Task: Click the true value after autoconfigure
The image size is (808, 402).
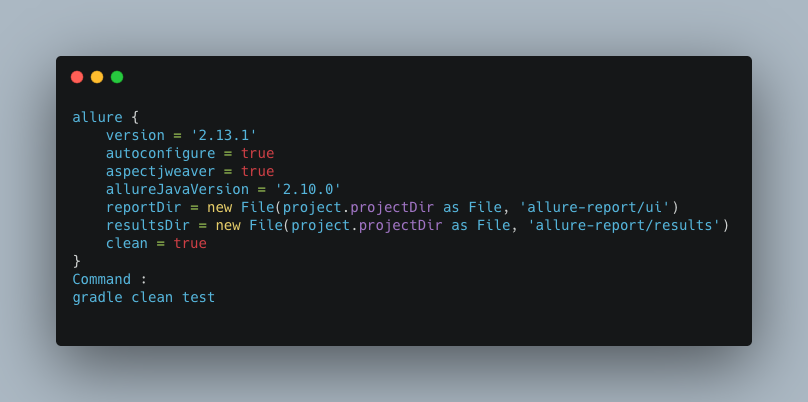Action: coord(257,154)
